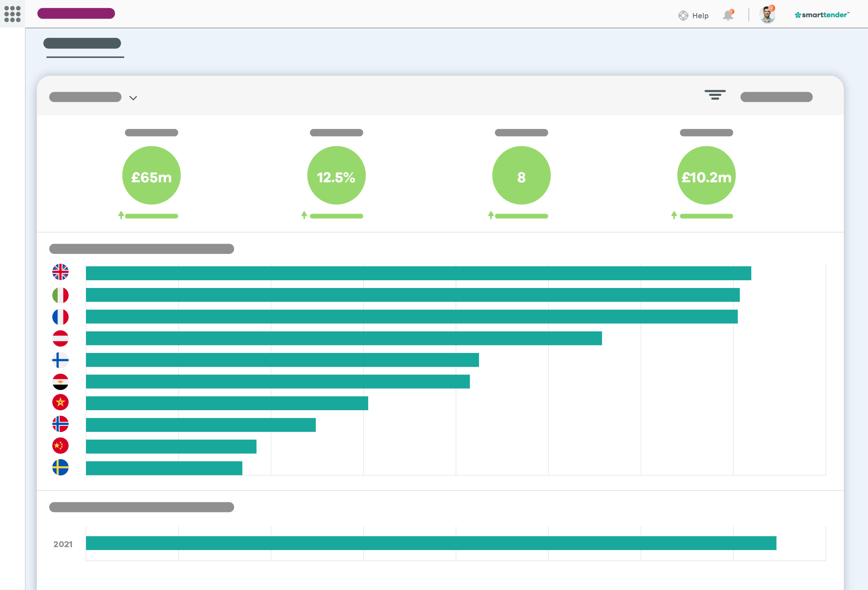Click the Austria bar in chart
This screenshot has width=868, height=590.
tap(344, 338)
